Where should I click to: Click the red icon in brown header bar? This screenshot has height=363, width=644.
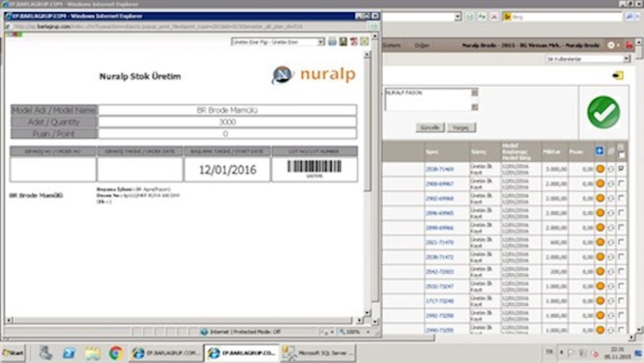click(629, 45)
